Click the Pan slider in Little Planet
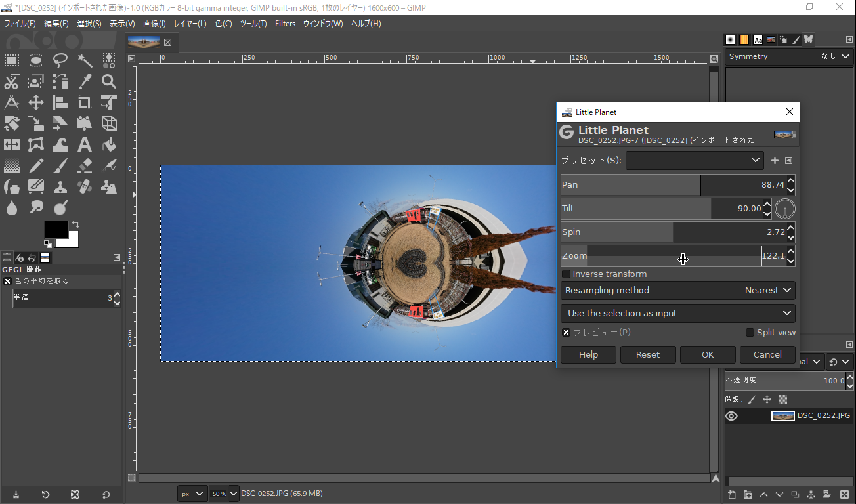 (673, 185)
